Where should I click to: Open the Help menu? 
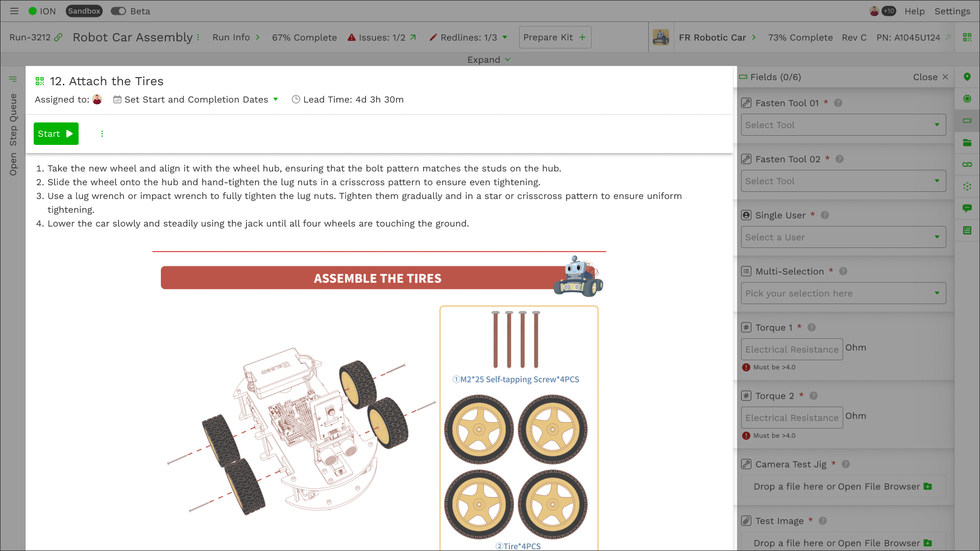(915, 11)
